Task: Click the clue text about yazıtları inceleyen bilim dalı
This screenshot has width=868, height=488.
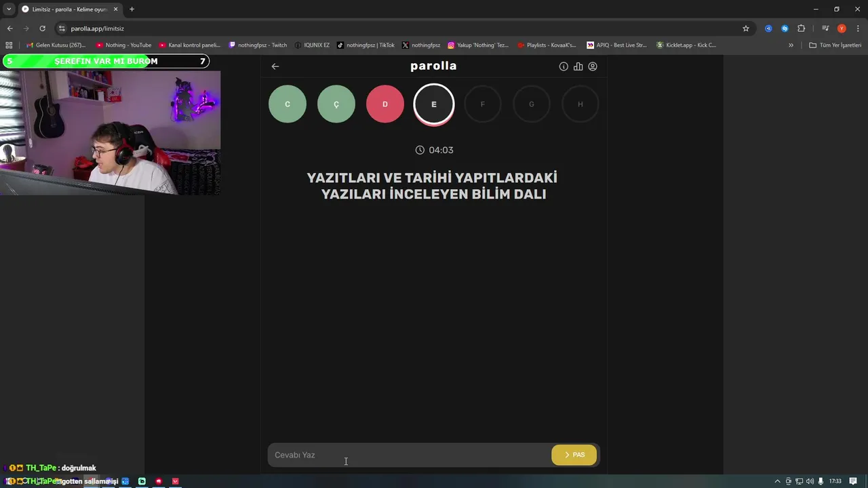Action: point(433,186)
